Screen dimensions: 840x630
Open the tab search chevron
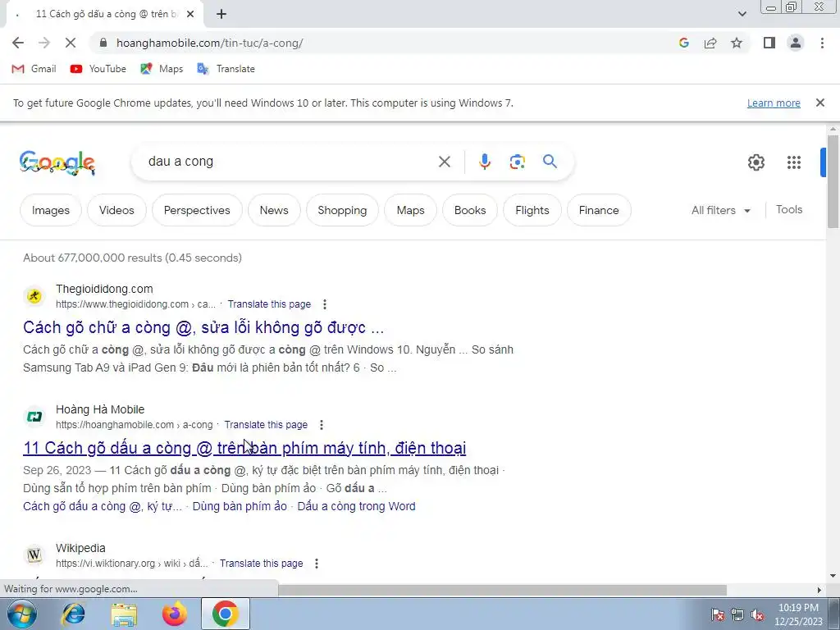(742, 14)
